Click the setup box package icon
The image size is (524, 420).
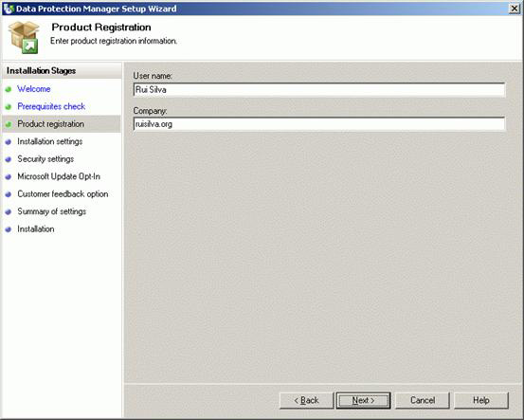coord(24,38)
